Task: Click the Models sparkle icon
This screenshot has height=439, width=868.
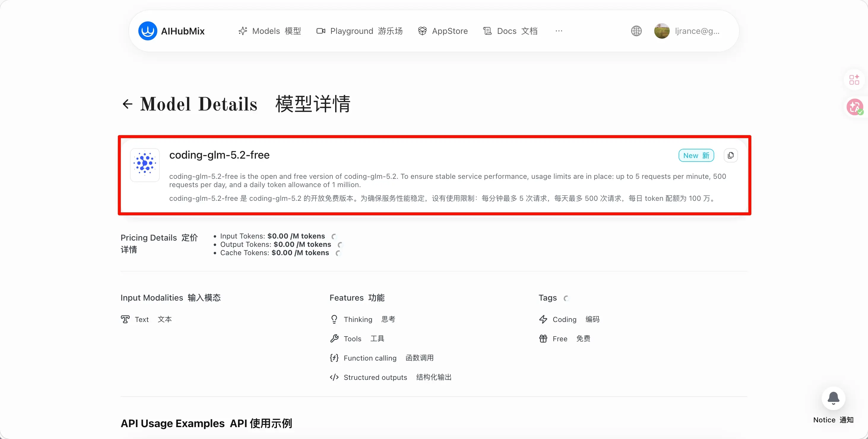Action: point(243,31)
